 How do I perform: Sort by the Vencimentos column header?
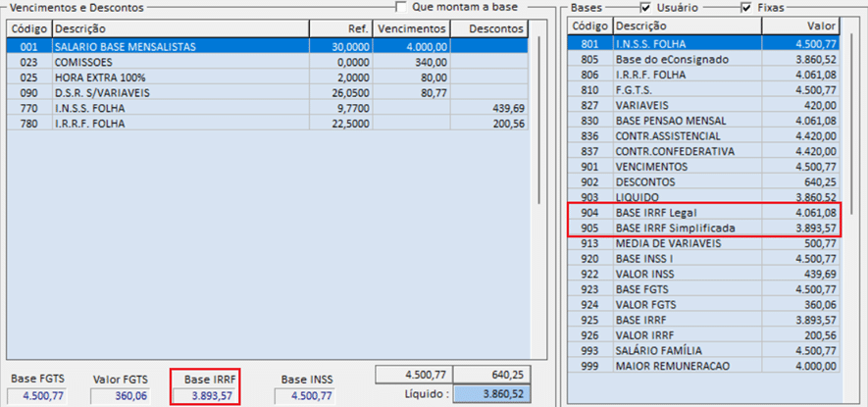coord(412,28)
